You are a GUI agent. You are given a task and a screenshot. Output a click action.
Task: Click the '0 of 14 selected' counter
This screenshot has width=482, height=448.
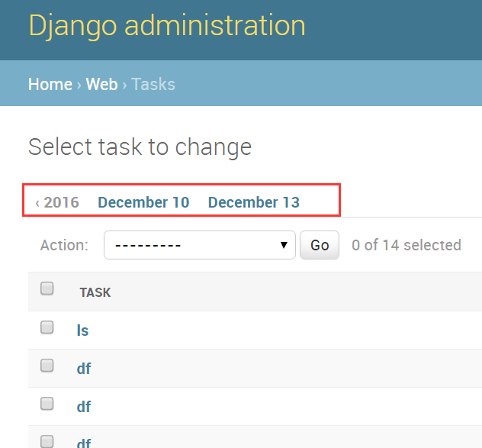click(406, 245)
